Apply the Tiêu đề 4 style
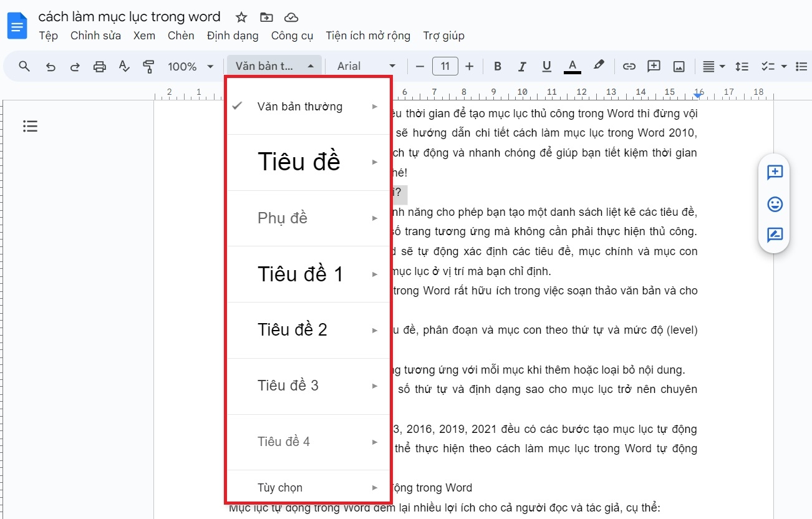The height and width of the screenshot is (519, 812). pyautogui.click(x=309, y=442)
